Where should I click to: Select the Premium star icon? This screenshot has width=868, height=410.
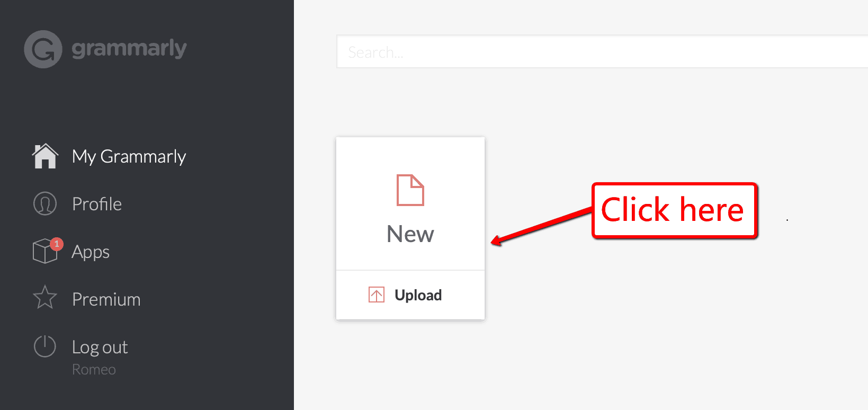click(45, 297)
